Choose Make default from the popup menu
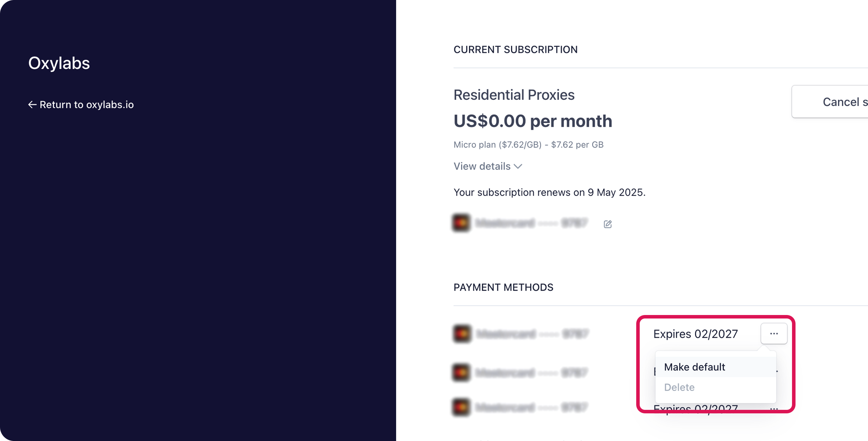This screenshot has height=441, width=868. 694,367
